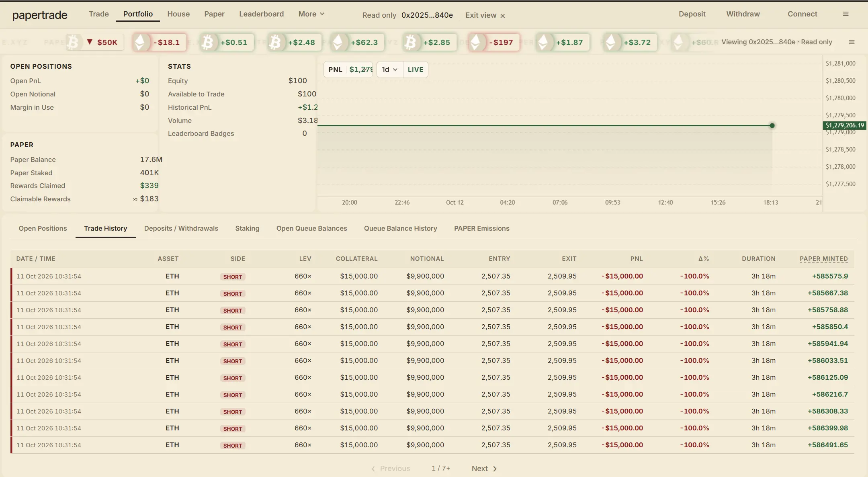Screen dimensions: 868x477
Task: Click the Claimable Rewards value $183
Action: click(x=149, y=199)
